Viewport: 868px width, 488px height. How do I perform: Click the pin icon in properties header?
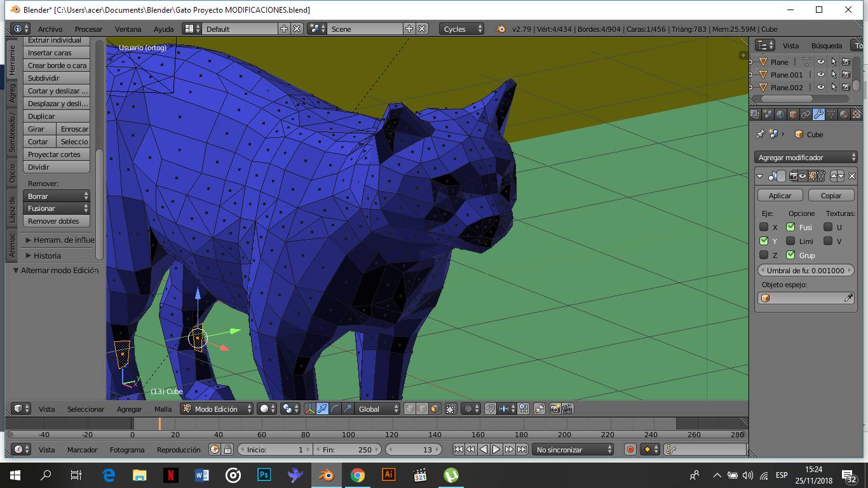(x=760, y=134)
